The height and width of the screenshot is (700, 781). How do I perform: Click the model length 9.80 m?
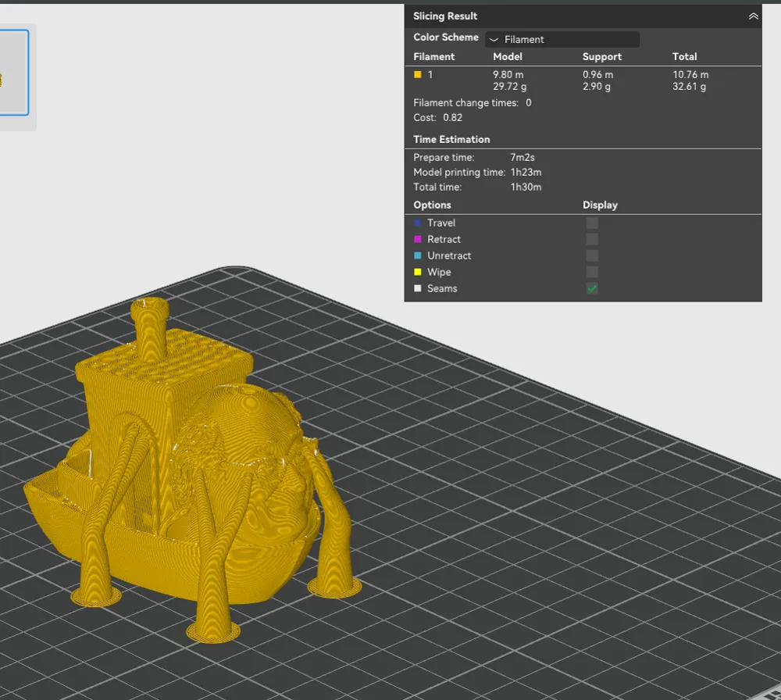[x=508, y=75]
